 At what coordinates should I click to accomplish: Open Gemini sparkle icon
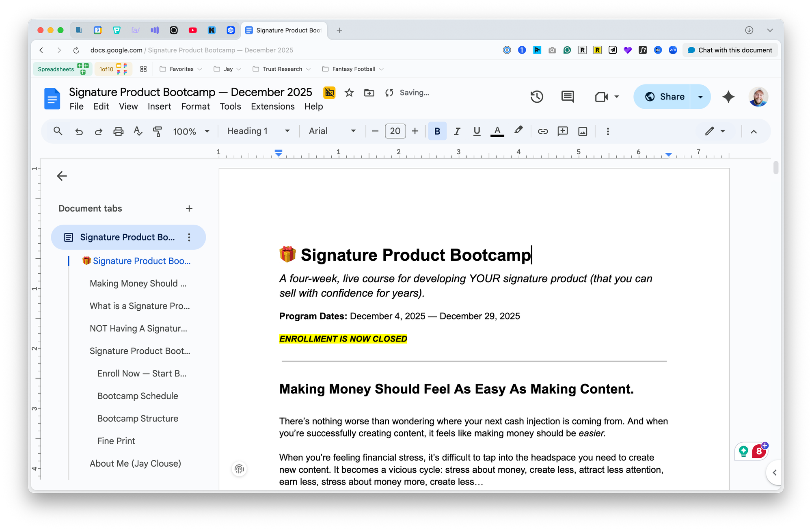tap(728, 97)
